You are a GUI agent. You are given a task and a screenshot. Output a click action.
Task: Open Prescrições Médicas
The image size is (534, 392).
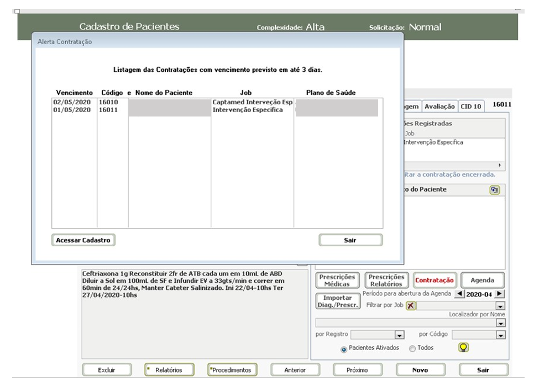[x=337, y=280]
